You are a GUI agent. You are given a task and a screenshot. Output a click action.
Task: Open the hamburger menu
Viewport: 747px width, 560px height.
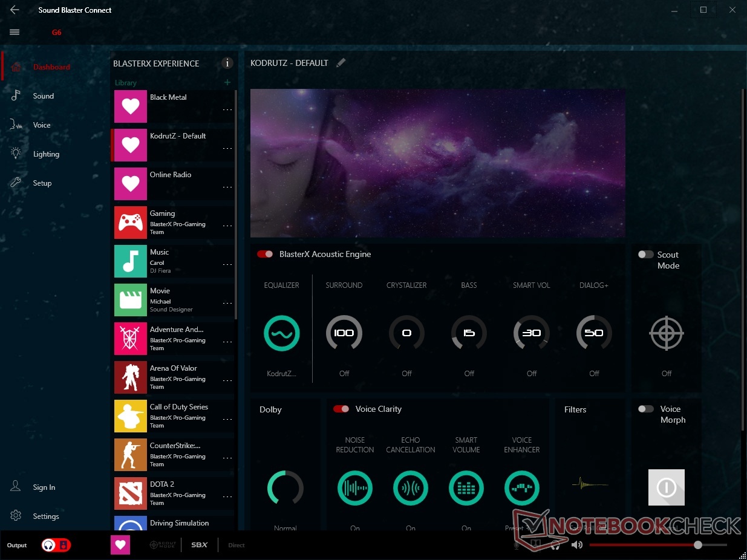(15, 32)
